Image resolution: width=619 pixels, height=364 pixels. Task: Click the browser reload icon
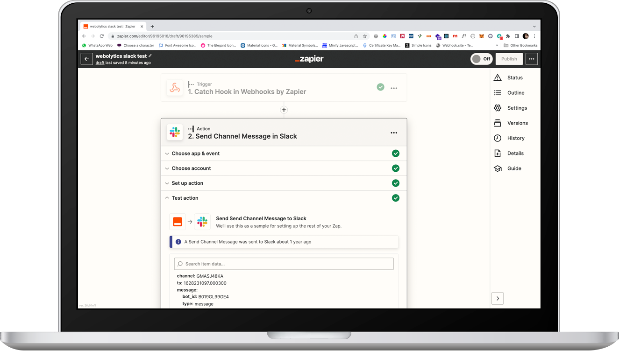[x=102, y=36]
